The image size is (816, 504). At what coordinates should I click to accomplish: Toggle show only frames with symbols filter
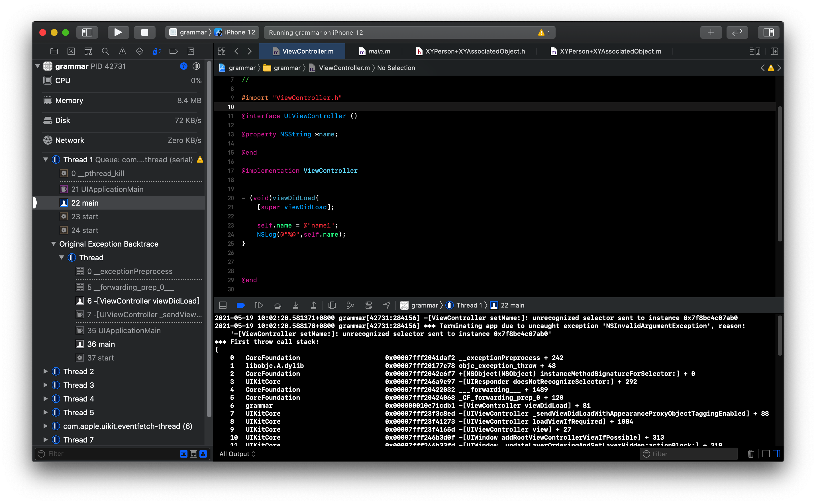pos(193,454)
